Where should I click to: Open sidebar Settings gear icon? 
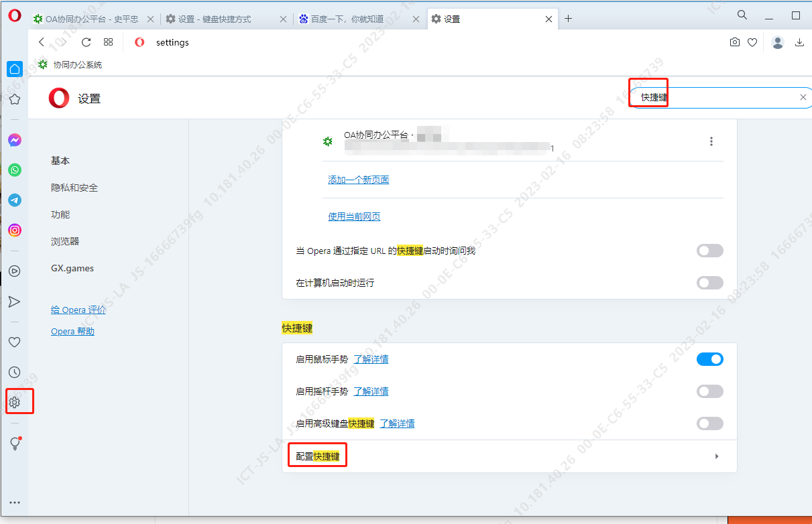(x=14, y=402)
